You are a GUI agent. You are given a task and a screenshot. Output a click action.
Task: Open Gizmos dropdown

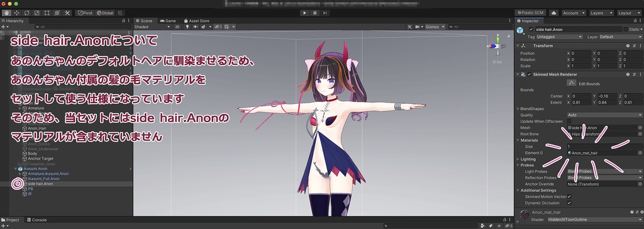tap(435, 26)
